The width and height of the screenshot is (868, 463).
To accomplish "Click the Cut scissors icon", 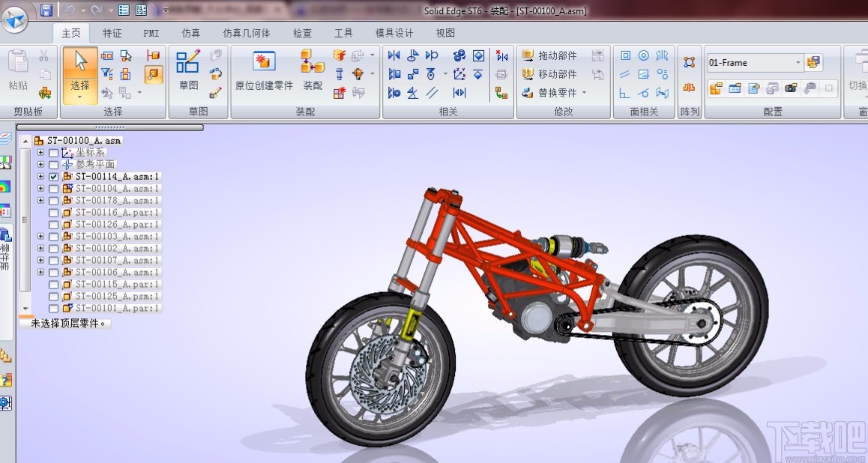I will tap(44, 55).
